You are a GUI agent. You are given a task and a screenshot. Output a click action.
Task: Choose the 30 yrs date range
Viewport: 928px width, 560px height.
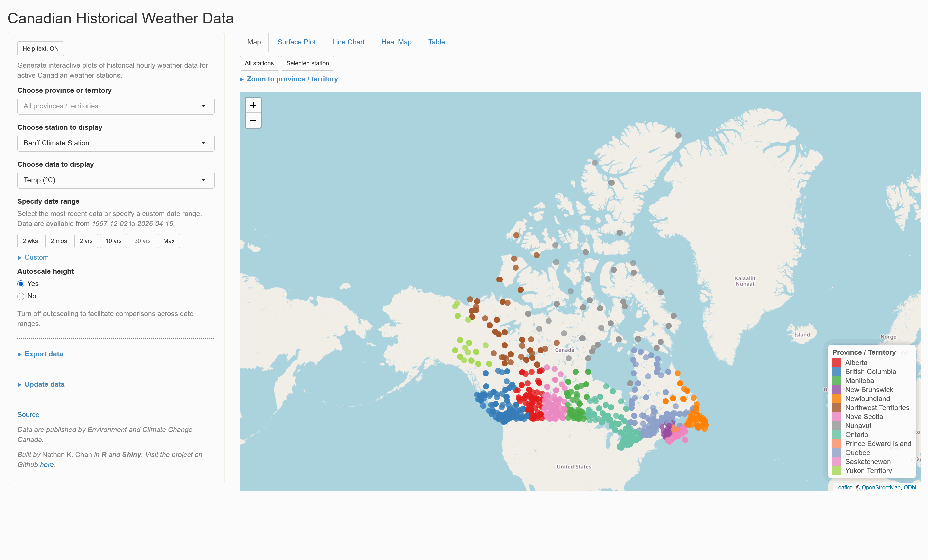(x=142, y=241)
